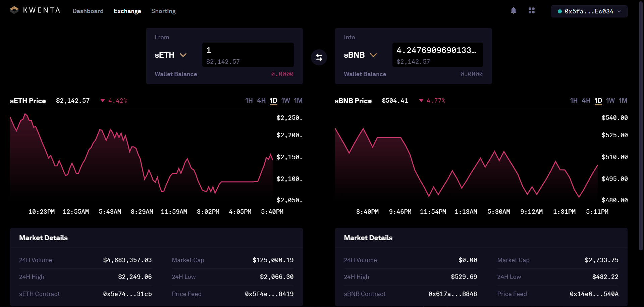The image size is (644, 307).
Task: Open the Dashboard page
Action: point(88,11)
